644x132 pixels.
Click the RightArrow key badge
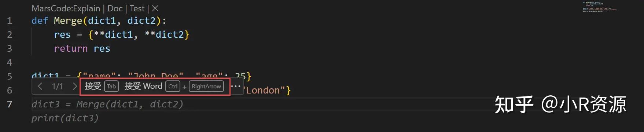click(x=206, y=87)
